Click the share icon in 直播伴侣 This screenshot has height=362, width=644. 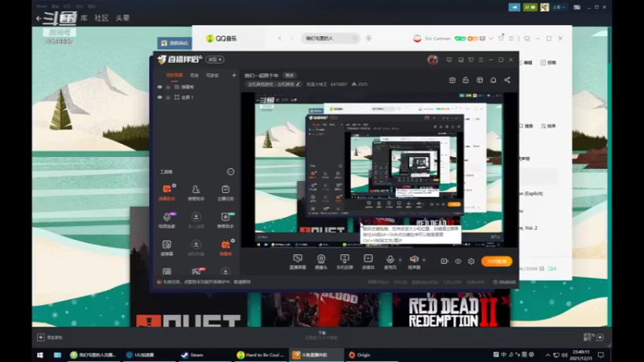click(507, 80)
